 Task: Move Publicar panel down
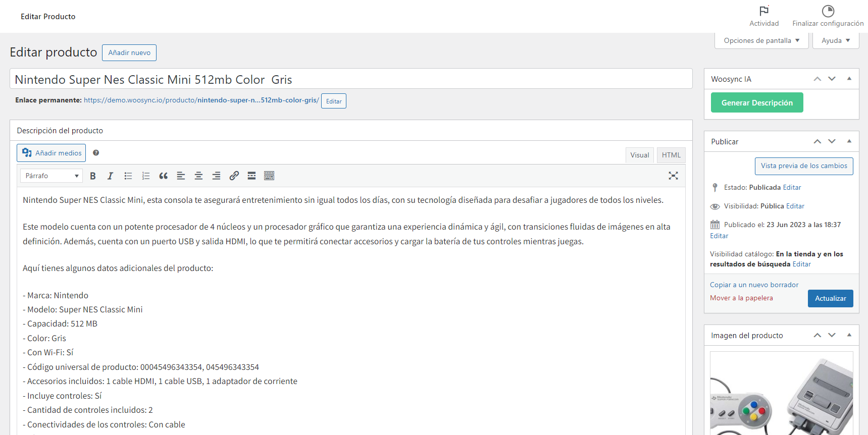click(x=832, y=141)
